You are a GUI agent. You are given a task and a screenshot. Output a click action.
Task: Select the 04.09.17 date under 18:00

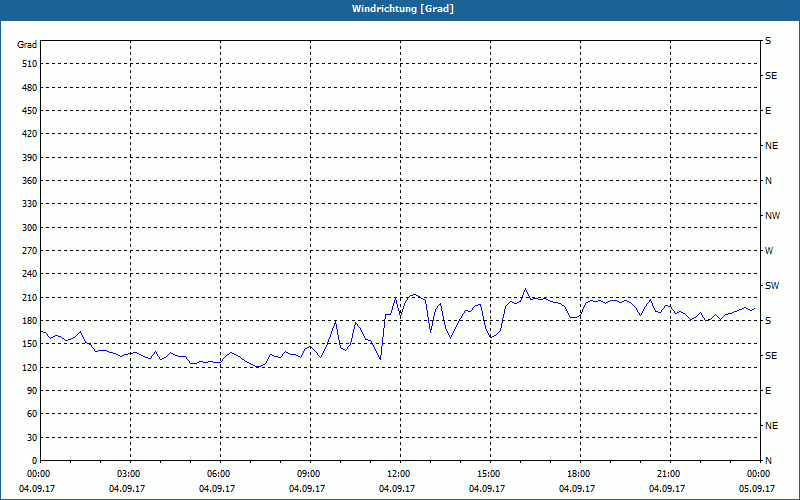coord(577,489)
